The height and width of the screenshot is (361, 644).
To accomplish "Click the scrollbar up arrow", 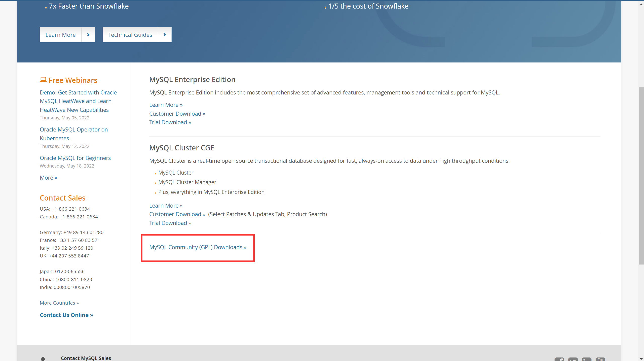I will click(641, 4).
